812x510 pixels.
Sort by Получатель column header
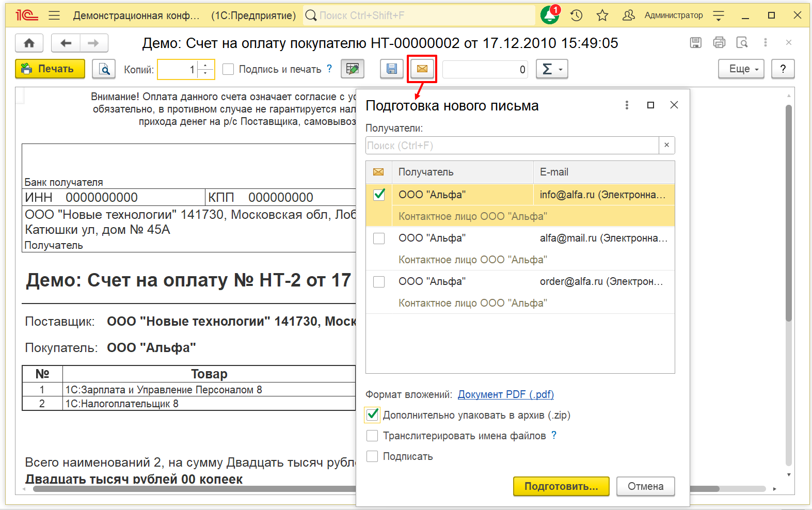tap(463, 172)
